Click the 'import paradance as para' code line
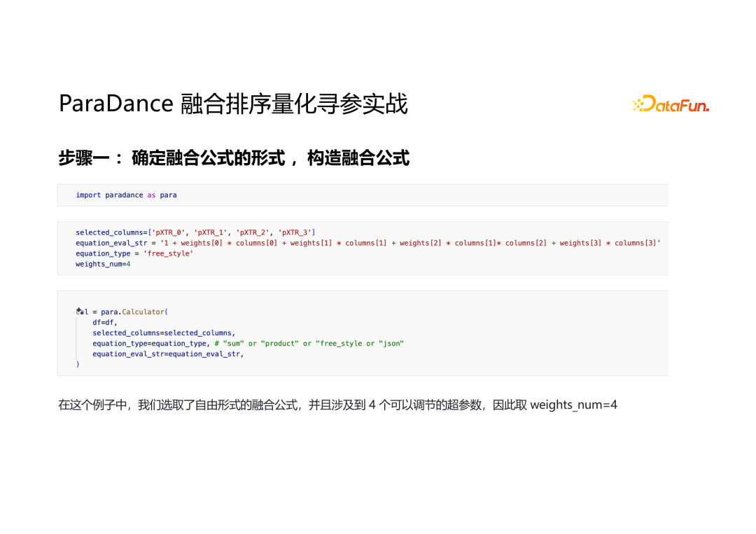 tap(126, 195)
